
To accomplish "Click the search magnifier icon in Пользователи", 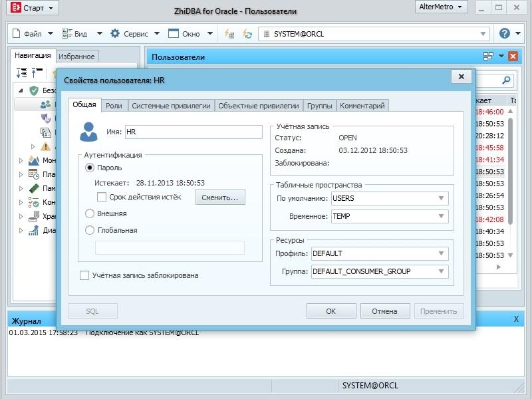I will [x=506, y=80].
